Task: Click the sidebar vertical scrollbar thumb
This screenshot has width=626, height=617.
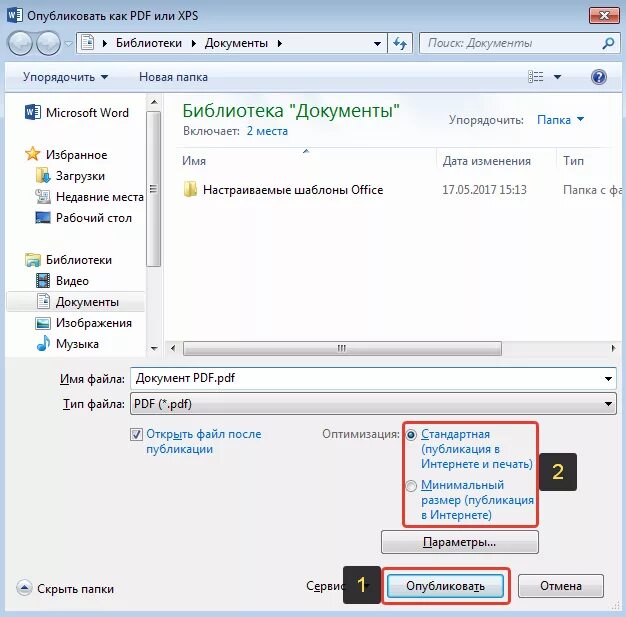Action: coord(153,188)
